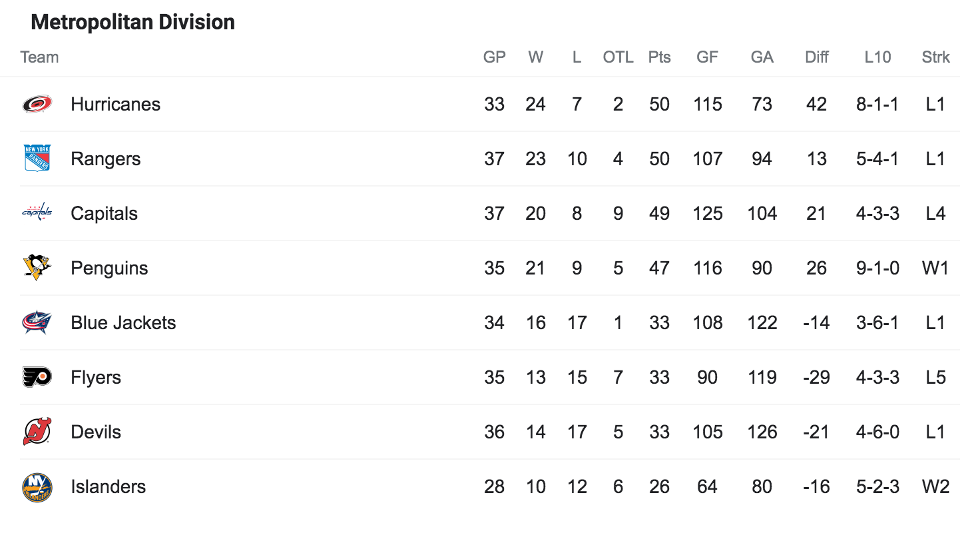
Task: Select the Islanders team name
Action: click(x=109, y=487)
